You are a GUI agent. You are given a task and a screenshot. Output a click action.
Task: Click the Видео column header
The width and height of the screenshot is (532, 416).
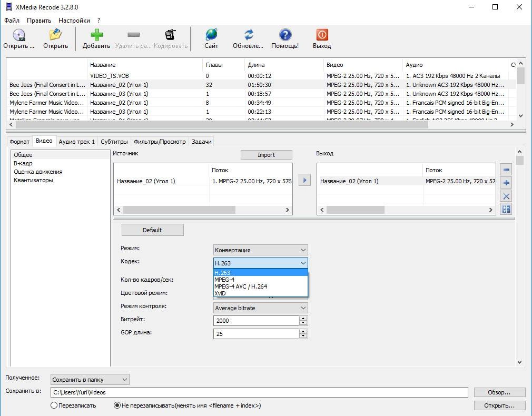tap(363, 65)
